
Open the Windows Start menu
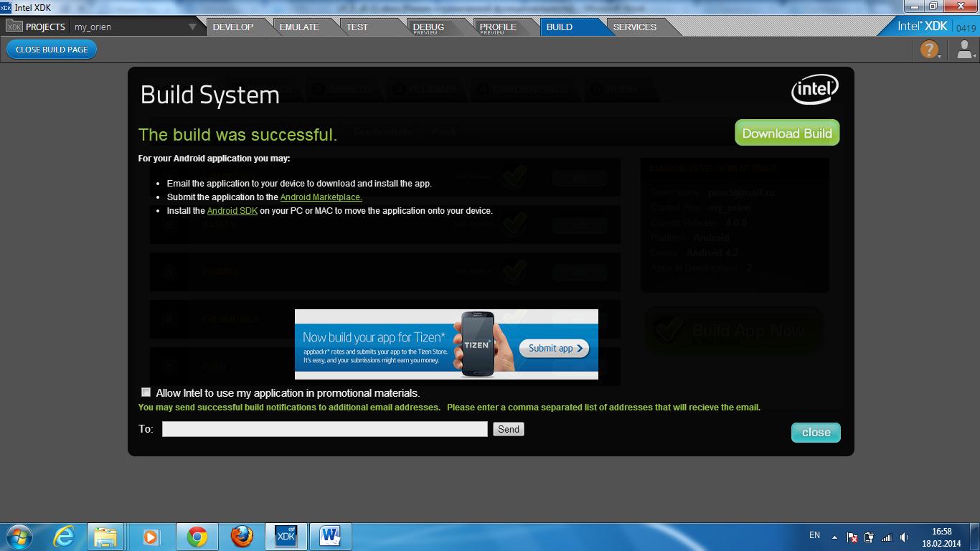coord(18,537)
